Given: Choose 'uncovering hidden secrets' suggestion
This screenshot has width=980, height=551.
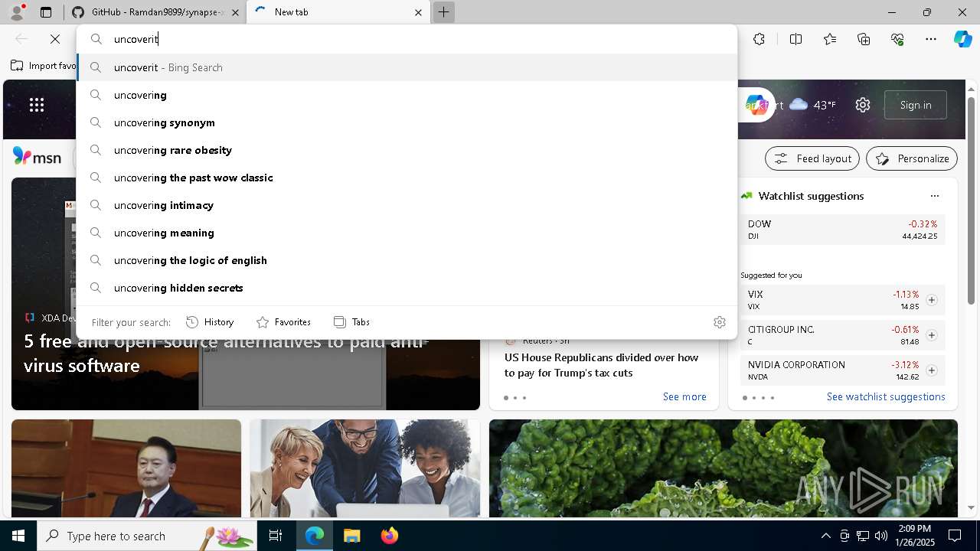Looking at the screenshot, I should tap(407, 288).
